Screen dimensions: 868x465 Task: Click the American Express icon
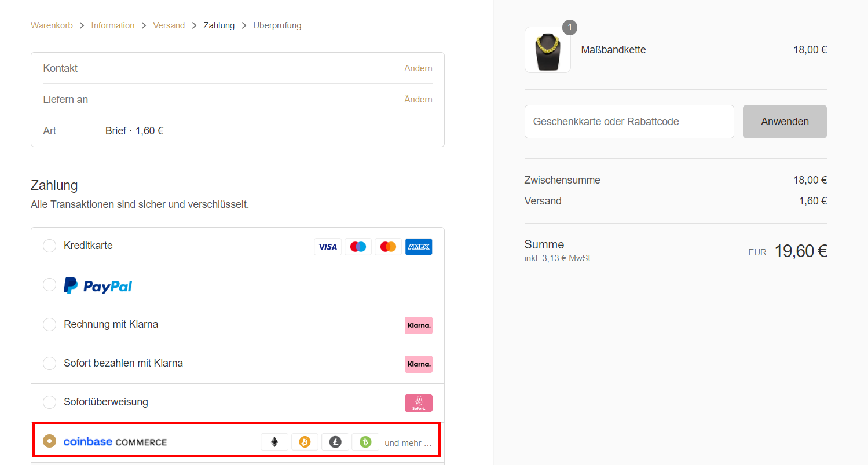pos(419,247)
